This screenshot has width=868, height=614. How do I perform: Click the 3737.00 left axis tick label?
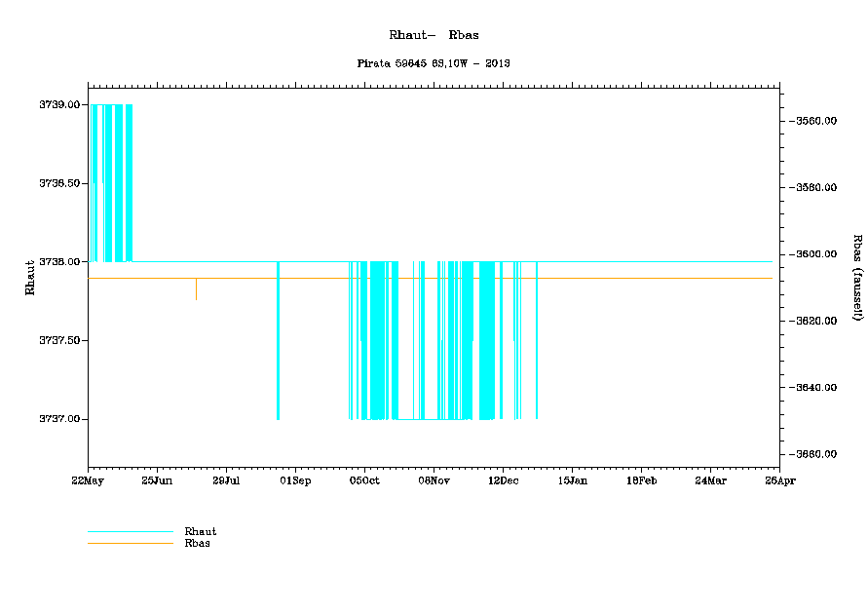tap(58, 419)
